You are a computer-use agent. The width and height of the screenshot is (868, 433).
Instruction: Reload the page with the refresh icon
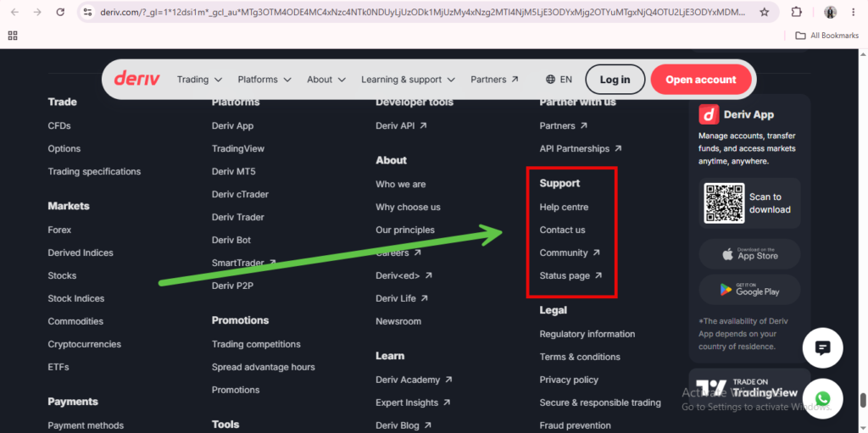click(x=60, y=12)
